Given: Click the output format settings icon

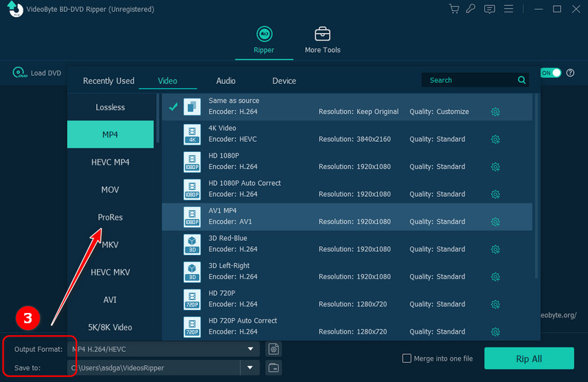Looking at the screenshot, I should pyautogui.click(x=273, y=348).
